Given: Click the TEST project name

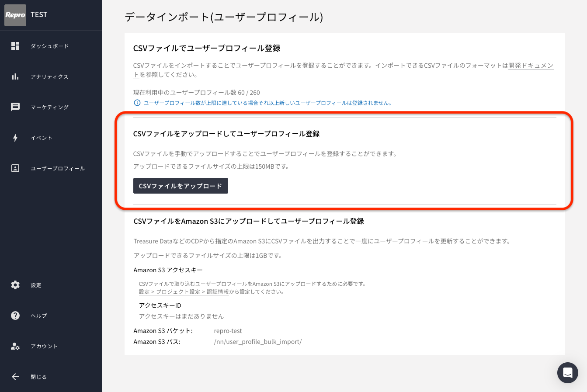Looking at the screenshot, I should [x=39, y=14].
